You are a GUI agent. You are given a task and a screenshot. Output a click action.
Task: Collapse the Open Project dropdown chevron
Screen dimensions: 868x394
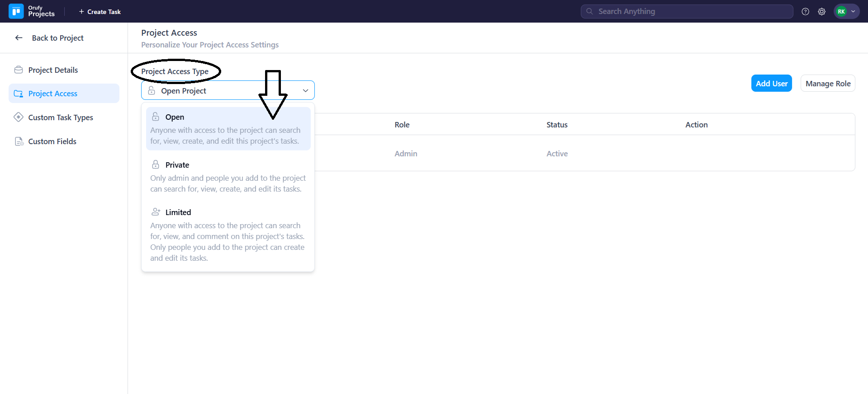click(305, 91)
